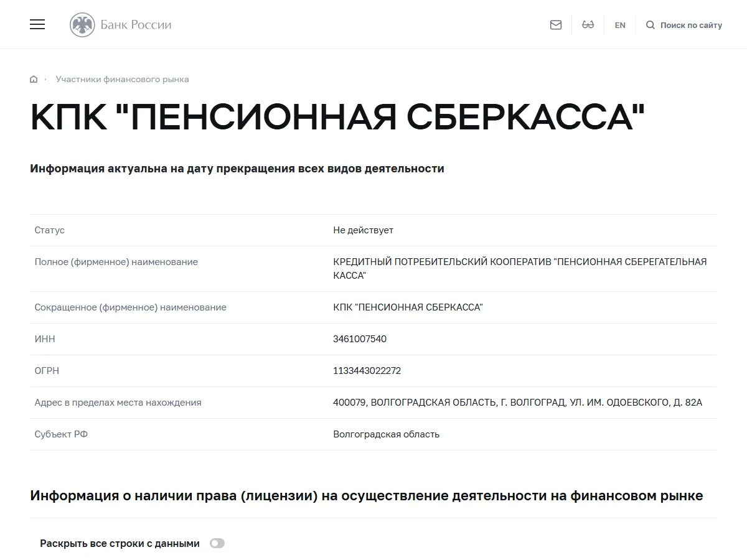Click the Bank of Russia logo
747x560 pixels.
(x=121, y=25)
